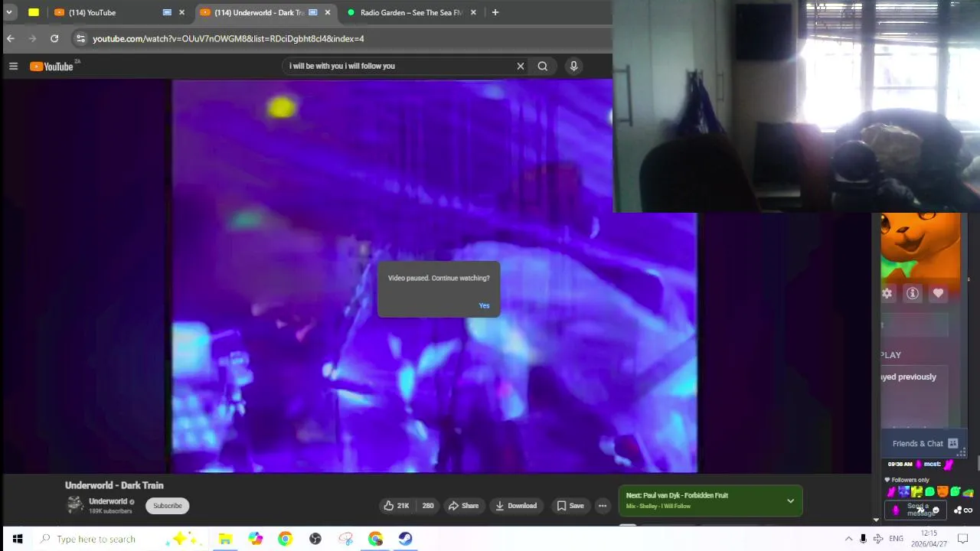
Task: Open more actions ellipsis beside Save
Action: point(603,506)
